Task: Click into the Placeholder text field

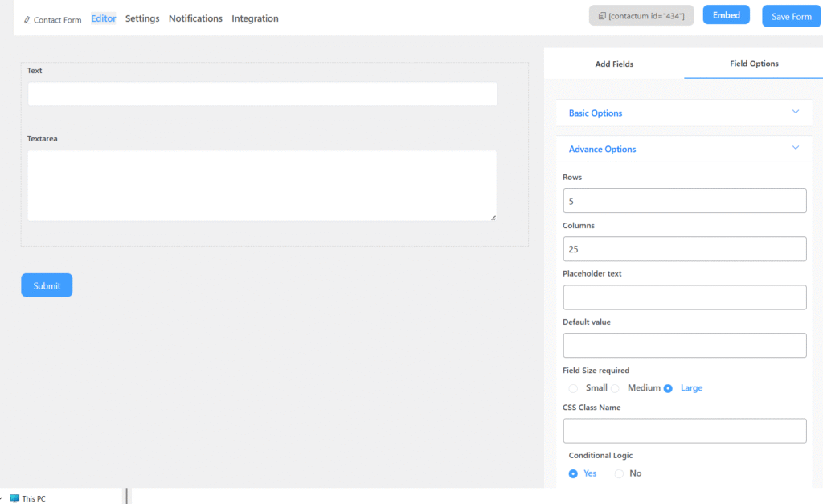Action: click(x=684, y=297)
